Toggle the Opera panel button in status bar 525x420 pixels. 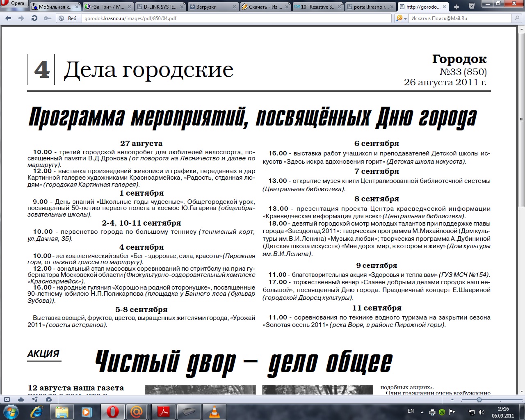(7, 399)
